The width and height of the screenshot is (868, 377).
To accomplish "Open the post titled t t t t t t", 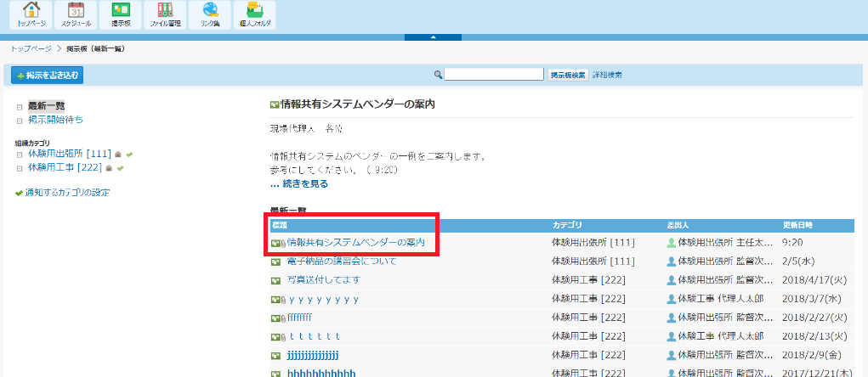I will [314, 336].
